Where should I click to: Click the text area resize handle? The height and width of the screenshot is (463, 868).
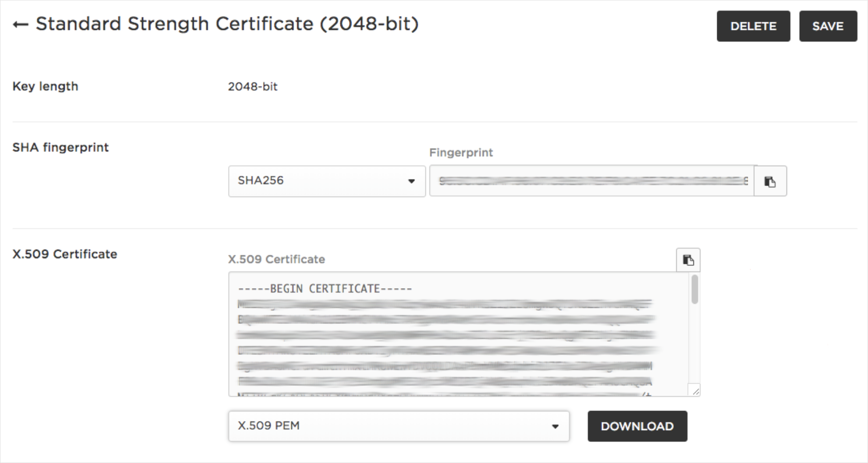tap(696, 391)
